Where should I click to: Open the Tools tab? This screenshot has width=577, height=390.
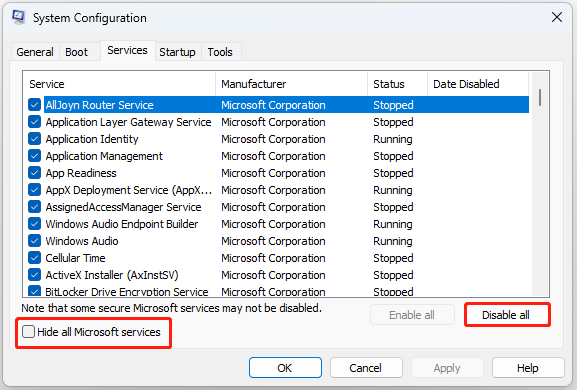point(220,52)
